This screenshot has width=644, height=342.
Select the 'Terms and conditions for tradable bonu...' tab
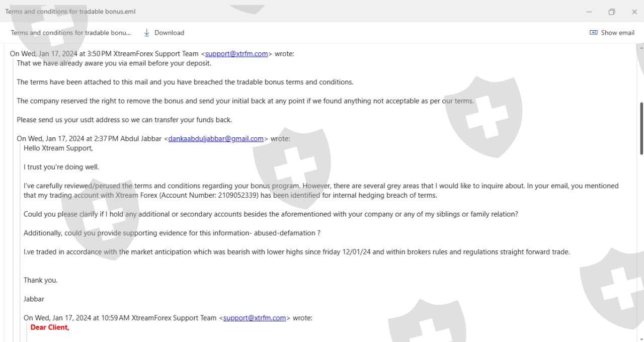[x=70, y=33]
